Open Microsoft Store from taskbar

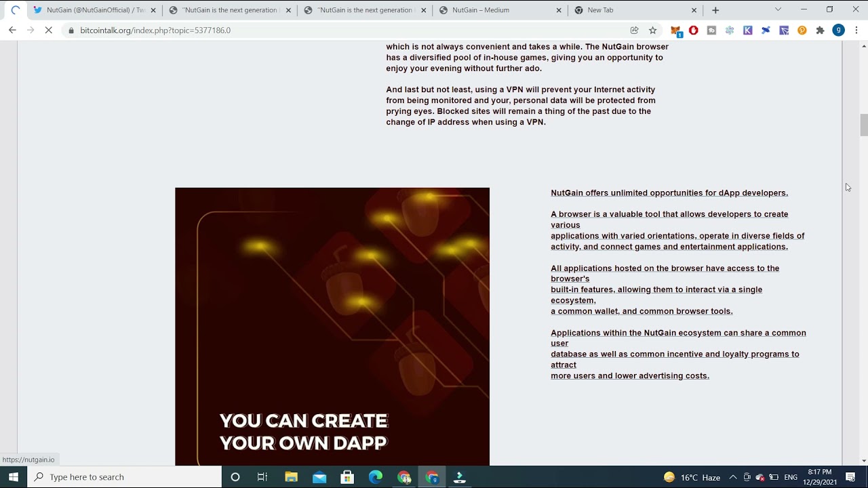[347, 477]
